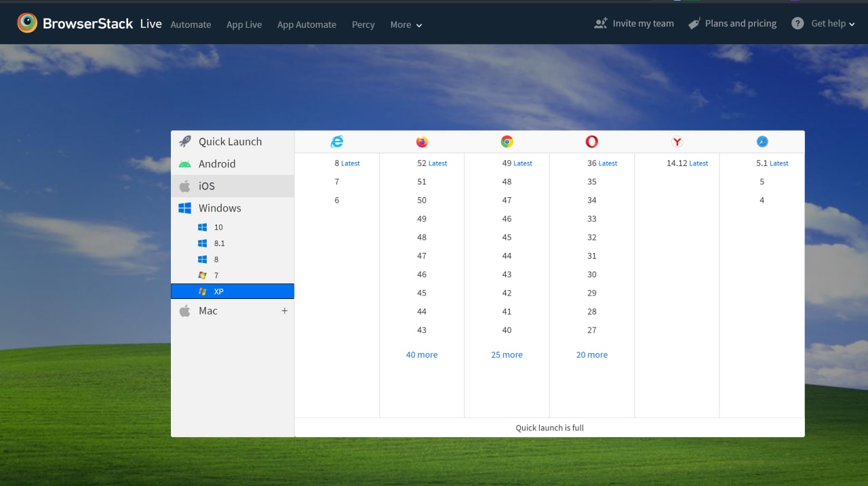Launch Internet Explorer 7
Viewport: 868px width, 486px height.
click(x=337, y=182)
